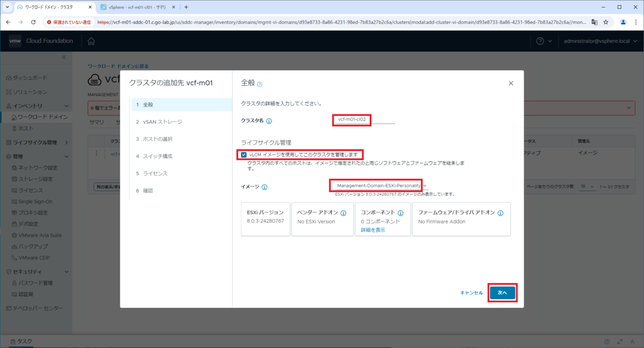The height and width of the screenshot is (348, 644).
Task: Open the help icon in the top header
Action: pyautogui.click(x=540, y=41)
